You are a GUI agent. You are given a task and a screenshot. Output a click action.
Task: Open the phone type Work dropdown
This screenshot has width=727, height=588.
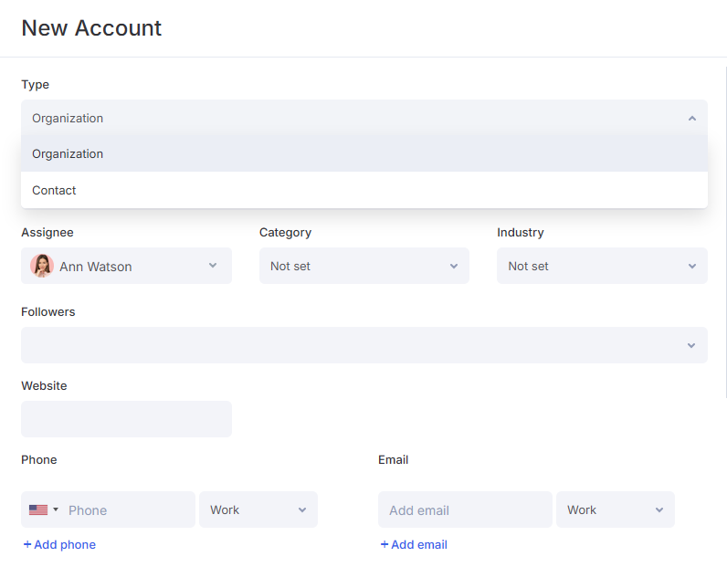point(258,509)
